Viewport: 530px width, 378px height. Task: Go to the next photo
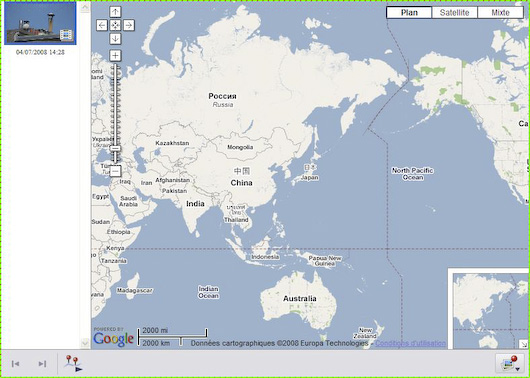pyautogui.click(x=42, y=364)
